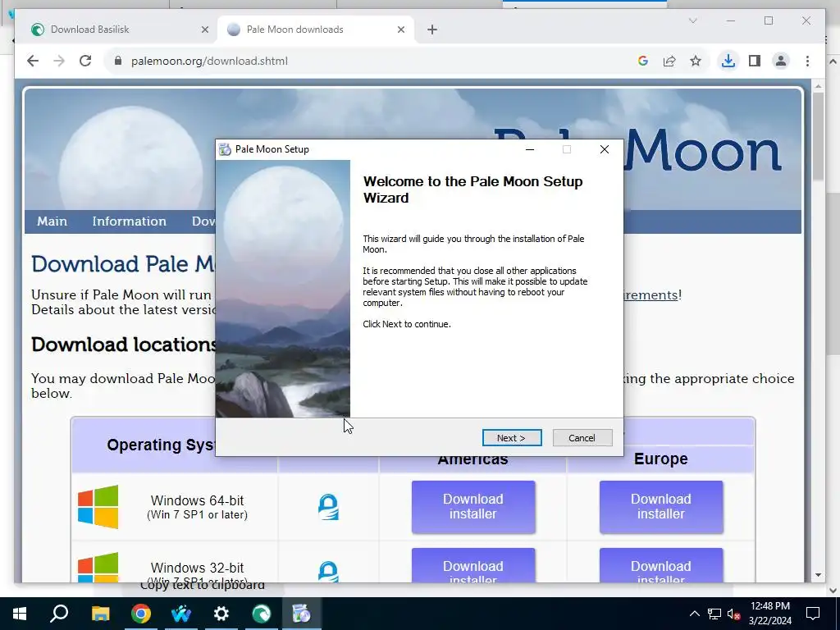Open the network tray icon

pyautogui.click(x=714, y=614)
